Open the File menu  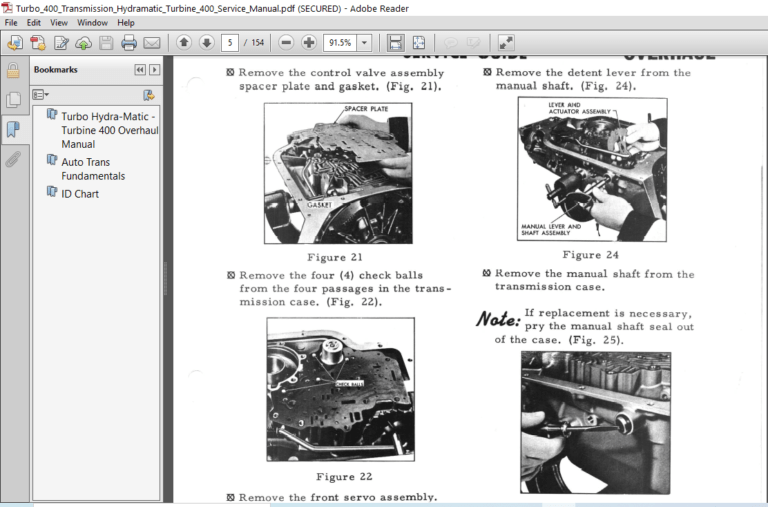pos(11,23)
